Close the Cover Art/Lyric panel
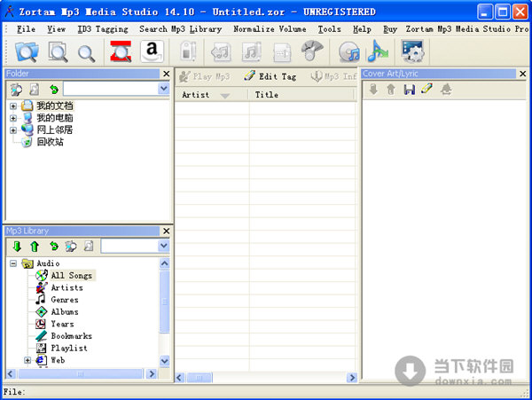Image resolution: width=532 pixels, height=400 pixels. pos(523,74)
